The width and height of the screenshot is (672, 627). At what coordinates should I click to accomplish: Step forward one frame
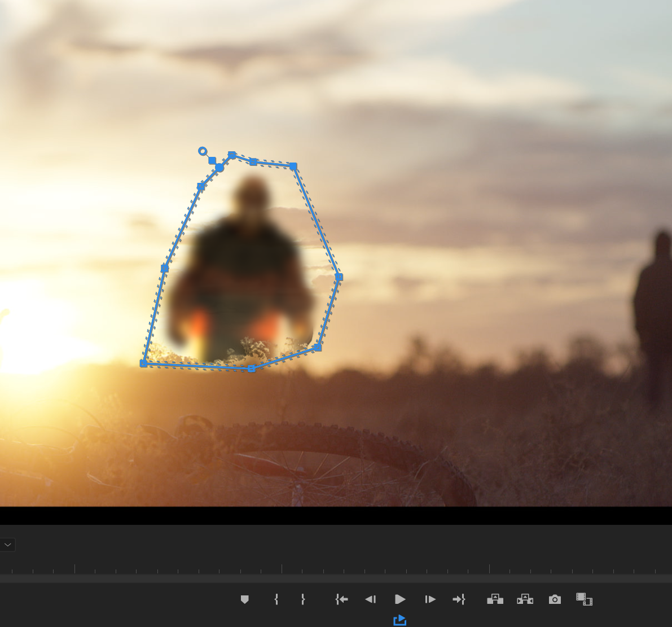(430, 599)
